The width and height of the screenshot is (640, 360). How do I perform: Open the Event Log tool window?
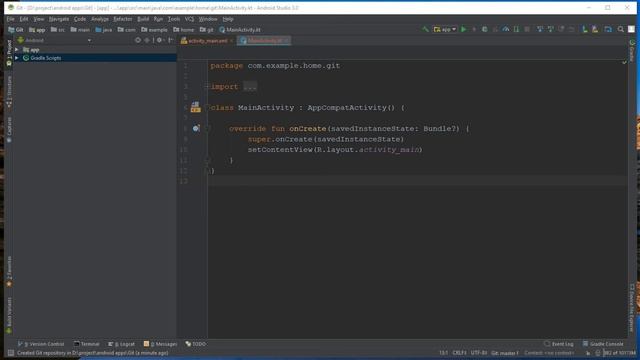pyautogui.click(x=558, y=344)
